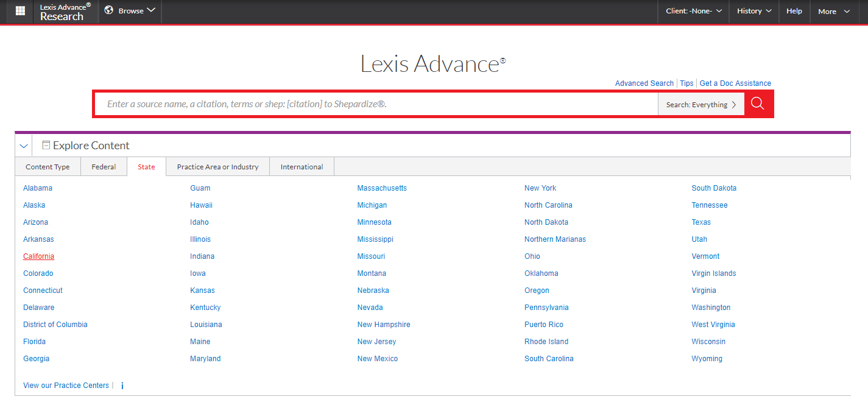Select Oregon from the state list
Viewport: 868px width, 402px height.
pos(537,291)
